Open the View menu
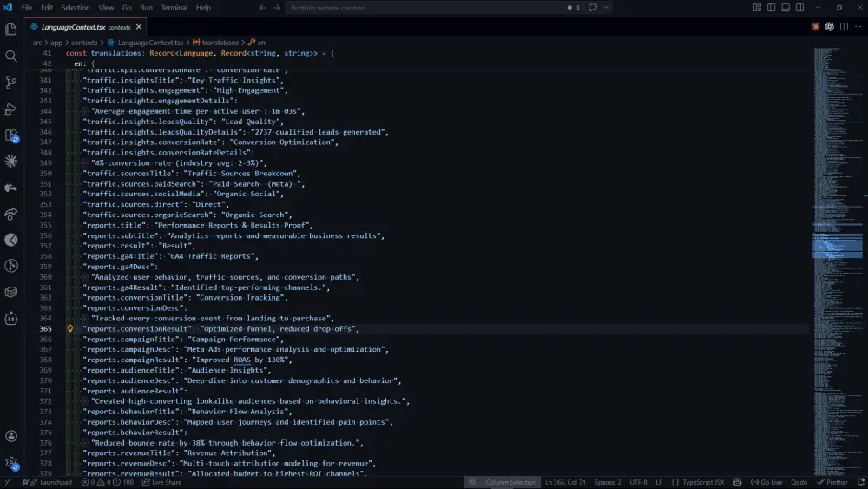 106,8
